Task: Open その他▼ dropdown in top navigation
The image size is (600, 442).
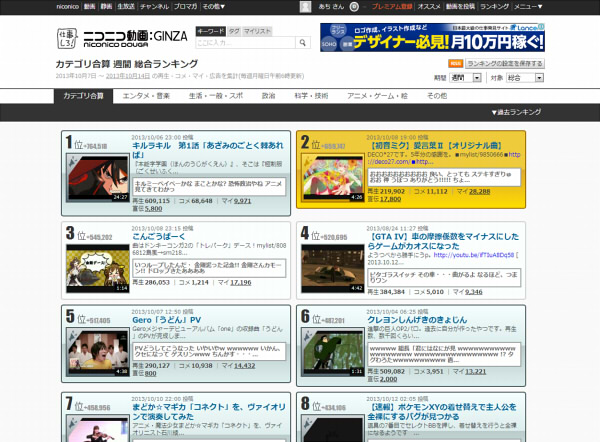Action: point(214,7)
